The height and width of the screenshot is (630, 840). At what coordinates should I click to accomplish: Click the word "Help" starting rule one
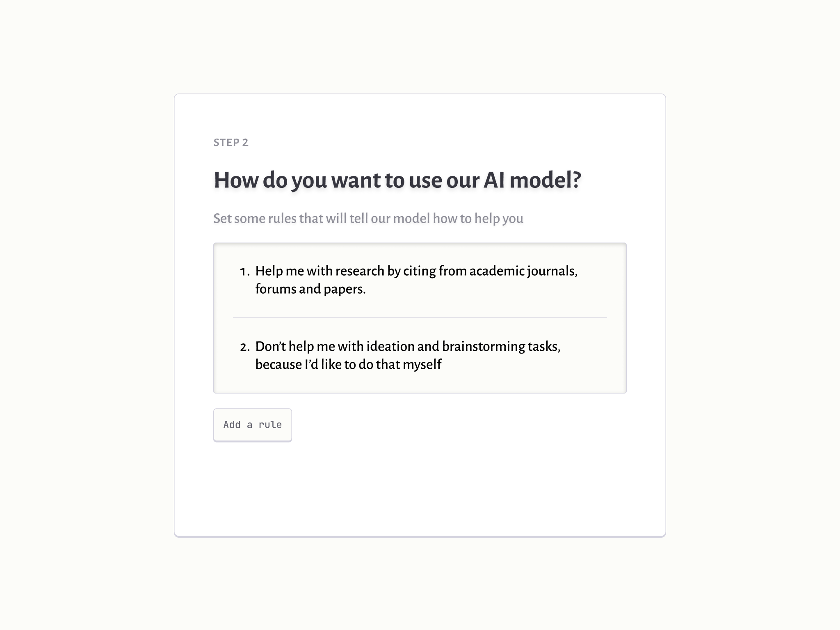tap(269, 271)
